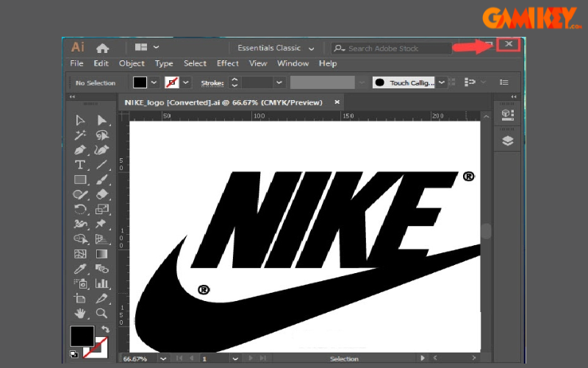Reset default fill and stroke
Image resolution: width=588 pixels, height=368 pixels.
(x=74, y=354)
